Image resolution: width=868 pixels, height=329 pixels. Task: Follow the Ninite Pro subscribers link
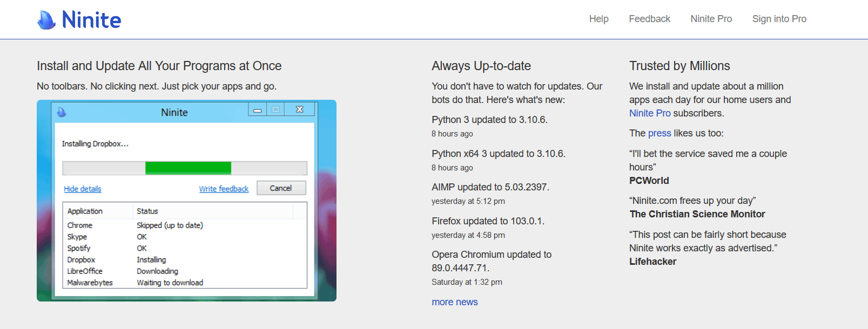coord(650,113)
